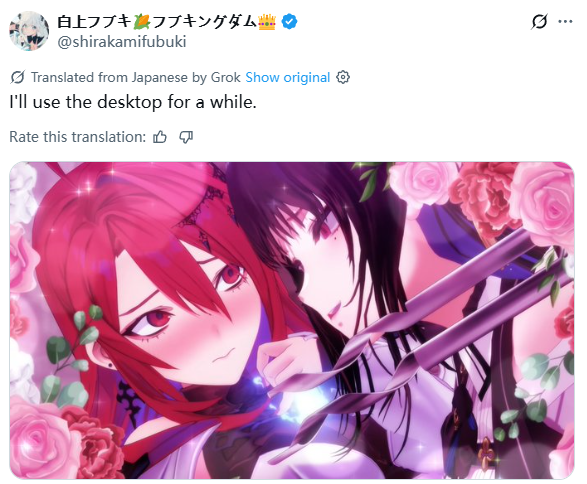Click the word Grok in translation notice
This screenshot has width=587, height=484.
[226, 77]
